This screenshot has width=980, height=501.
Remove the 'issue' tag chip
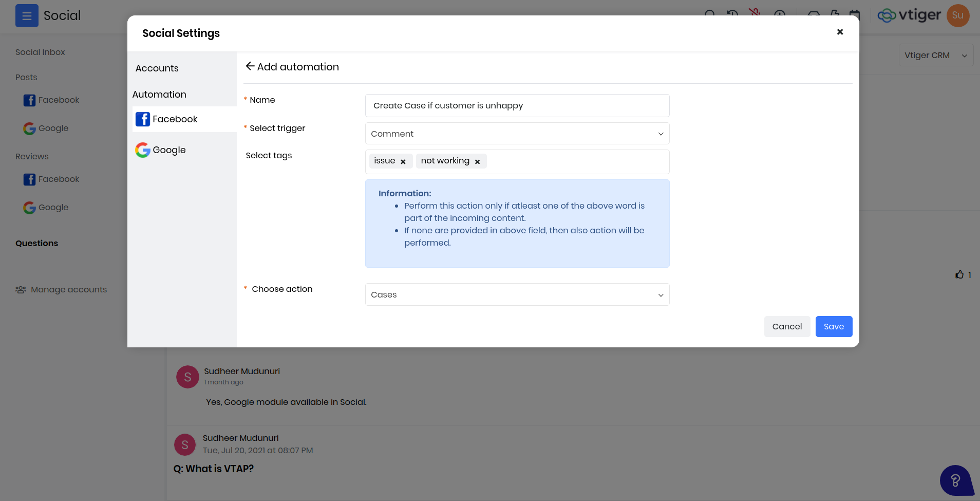pyautogui.click(x=404, y=161)
